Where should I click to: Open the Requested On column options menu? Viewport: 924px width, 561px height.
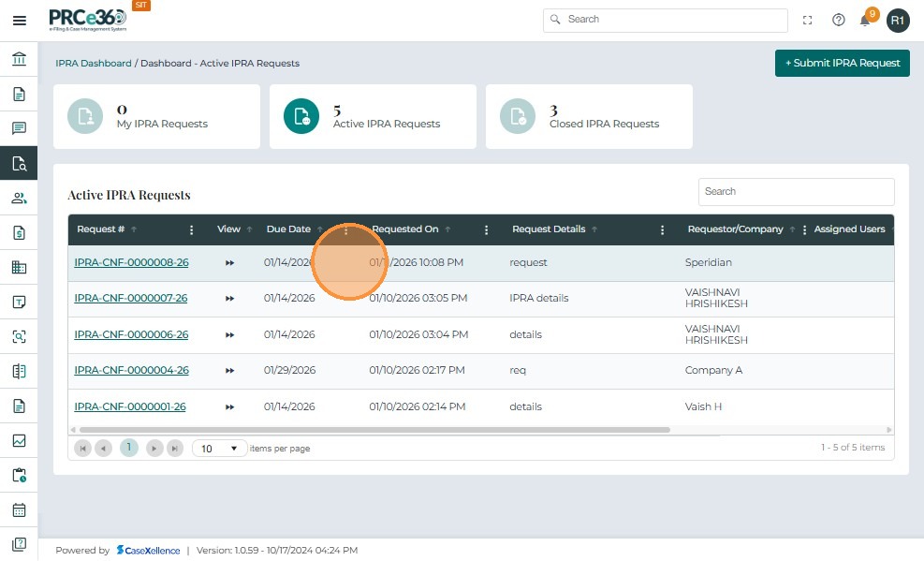click(x=486, y=229)
